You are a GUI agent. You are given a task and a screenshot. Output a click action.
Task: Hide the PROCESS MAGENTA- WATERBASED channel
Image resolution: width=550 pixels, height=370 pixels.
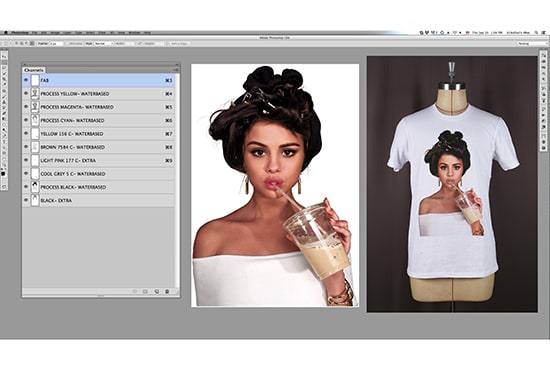point(26,107)
